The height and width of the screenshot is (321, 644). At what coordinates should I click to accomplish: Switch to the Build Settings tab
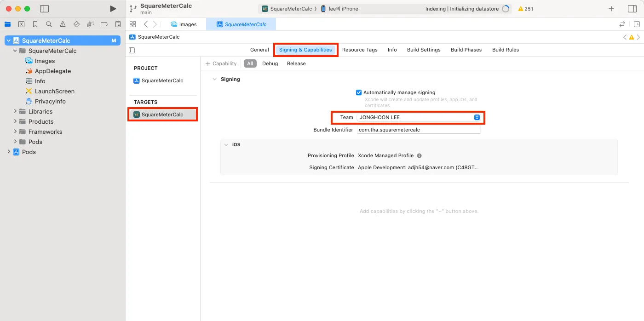tap(424, 50)
